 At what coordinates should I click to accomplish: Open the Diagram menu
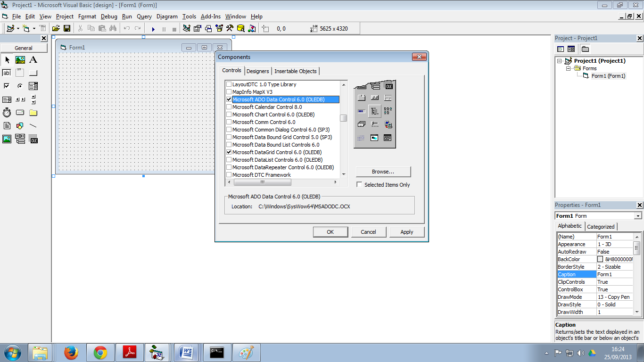167,16
